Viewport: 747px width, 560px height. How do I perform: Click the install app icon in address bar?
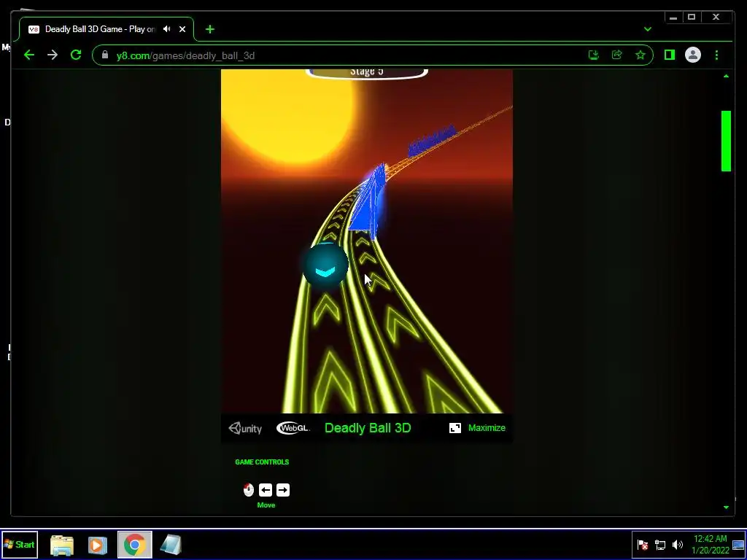(594, 55)
